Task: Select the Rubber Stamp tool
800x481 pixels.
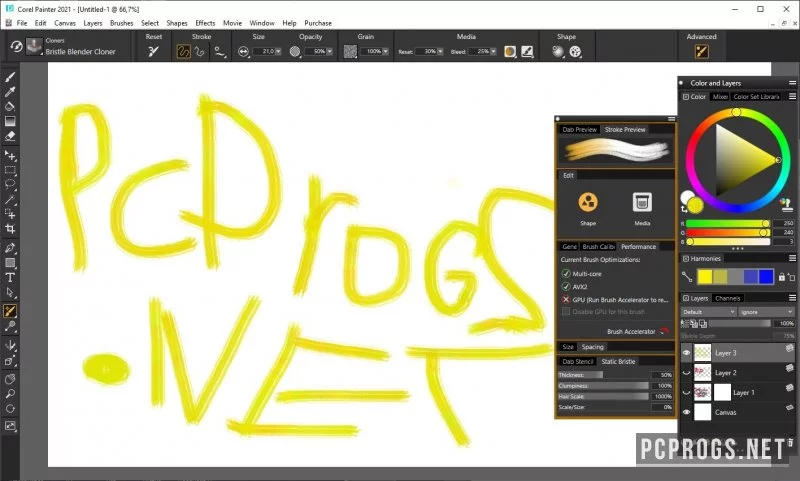Action: tap(10, 326)
